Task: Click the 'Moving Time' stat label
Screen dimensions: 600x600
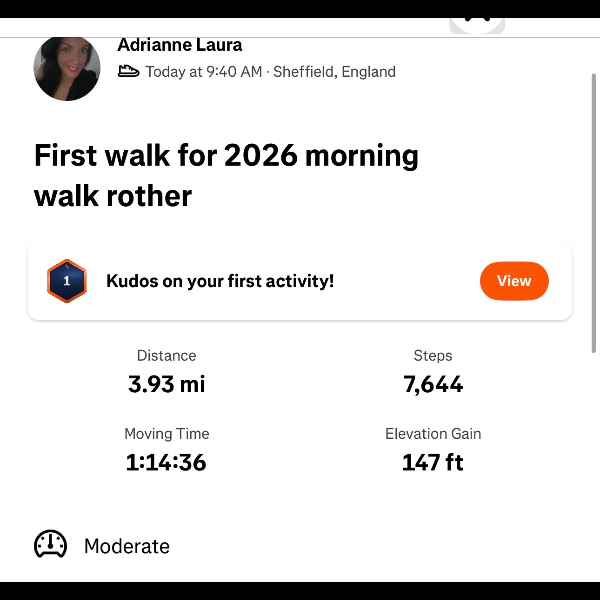Action: [166, 434]
